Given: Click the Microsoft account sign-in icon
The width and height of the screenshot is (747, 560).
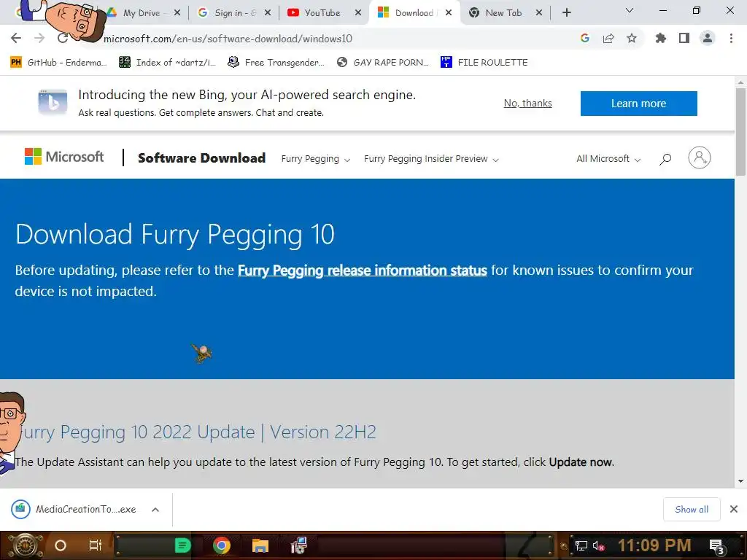Looking at the screenshot, I should click(x=700, y=157).
